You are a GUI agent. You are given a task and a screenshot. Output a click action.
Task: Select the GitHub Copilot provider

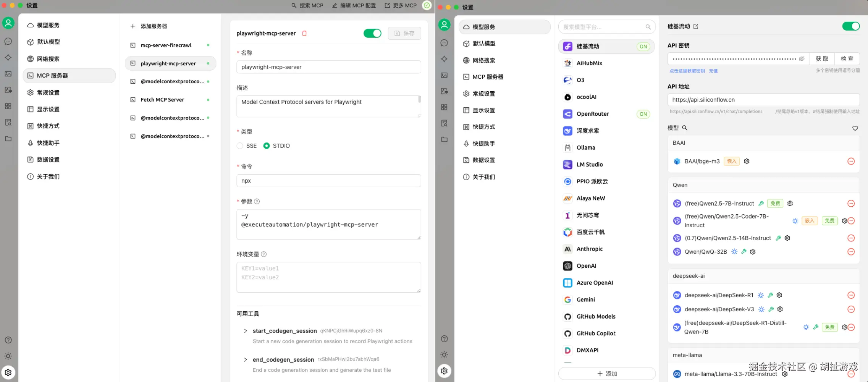tap(606, 333)
